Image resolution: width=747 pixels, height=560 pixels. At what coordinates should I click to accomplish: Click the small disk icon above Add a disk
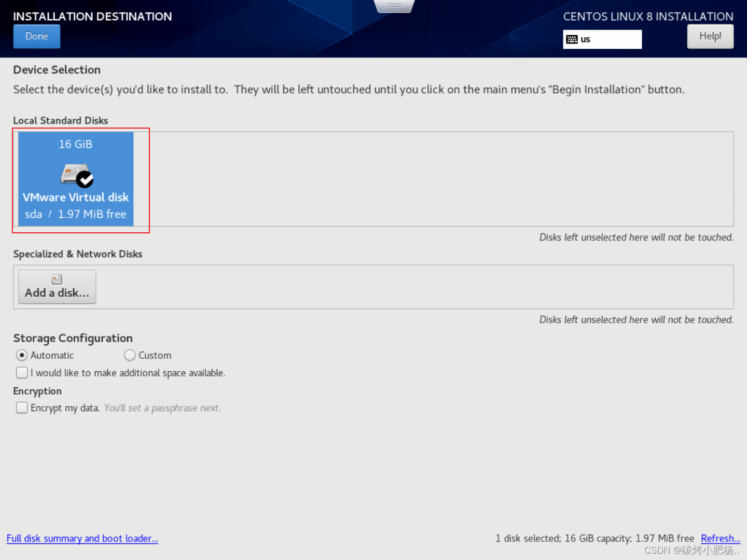tap(57, 279)
